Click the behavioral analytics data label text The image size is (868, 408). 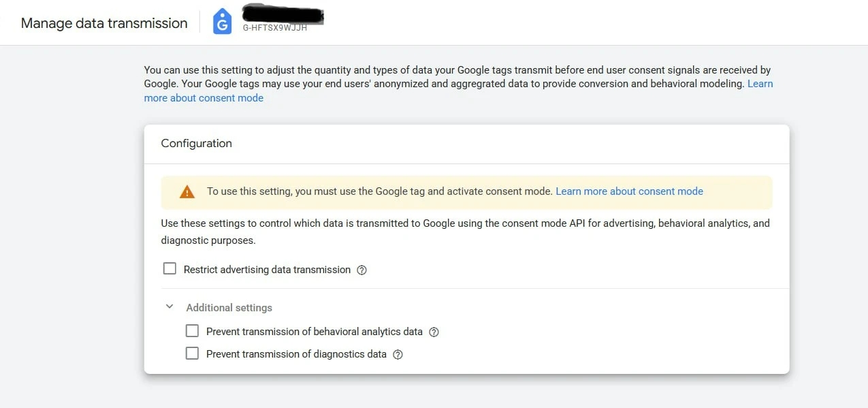point(315,332)
